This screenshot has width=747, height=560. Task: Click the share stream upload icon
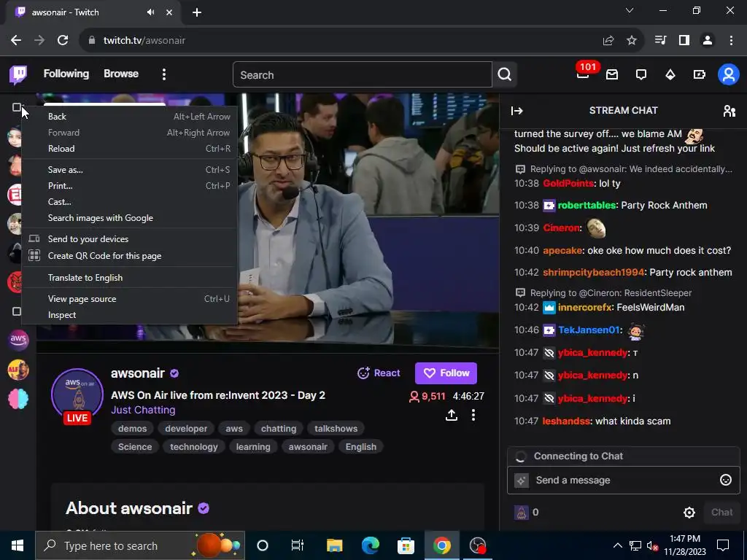(451, 415)
